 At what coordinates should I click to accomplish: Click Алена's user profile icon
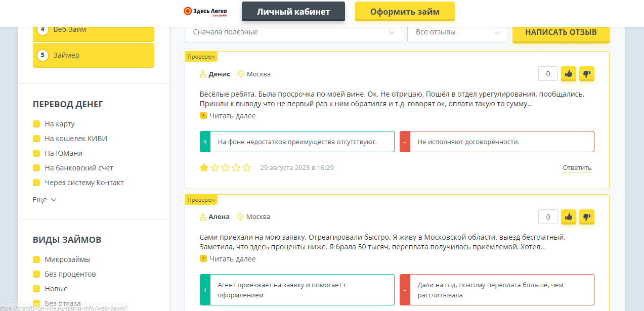point(203,216)
